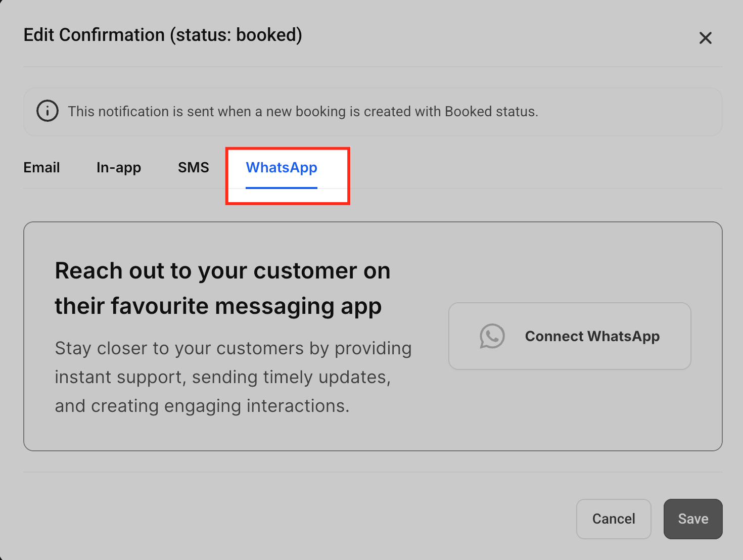Click the 'This notification is sent' info text
743x560 pixels.
(x=303, y=111)
